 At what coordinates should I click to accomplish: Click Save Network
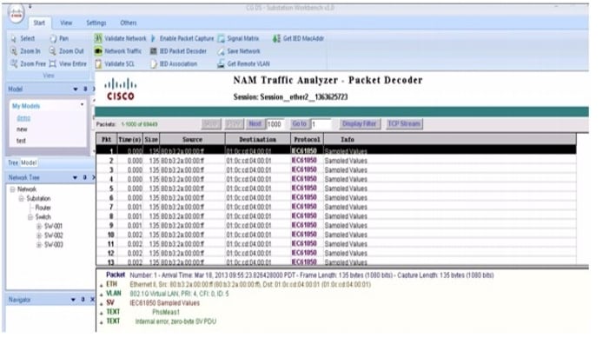pos(239,51)
